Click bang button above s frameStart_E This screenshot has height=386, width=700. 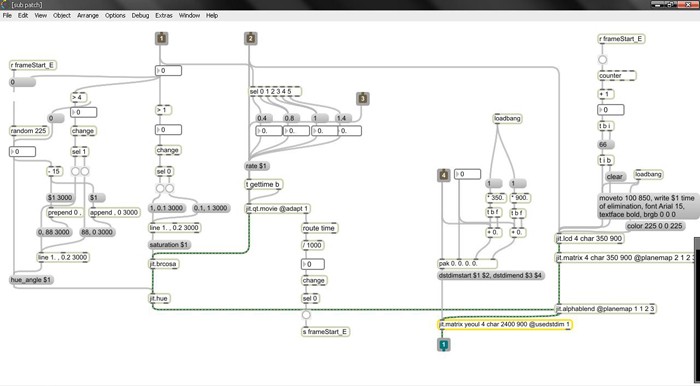(306, 315)
